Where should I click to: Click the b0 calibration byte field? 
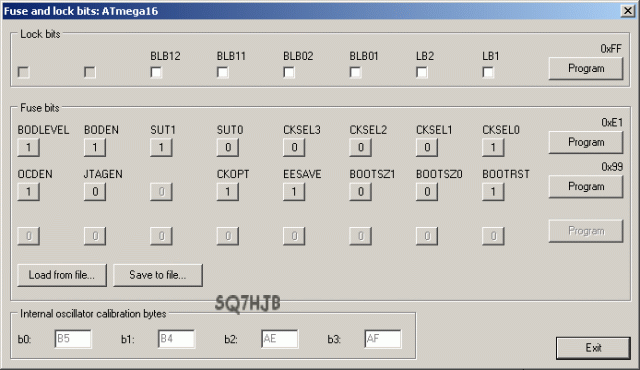tap(73, 339)
